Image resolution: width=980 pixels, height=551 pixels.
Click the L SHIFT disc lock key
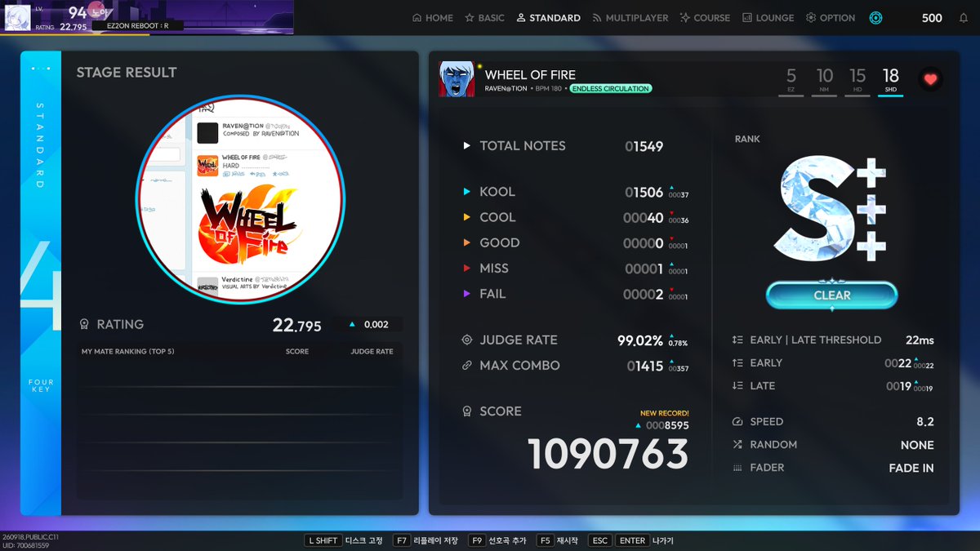pyautogui.click(x=322, y=540)
